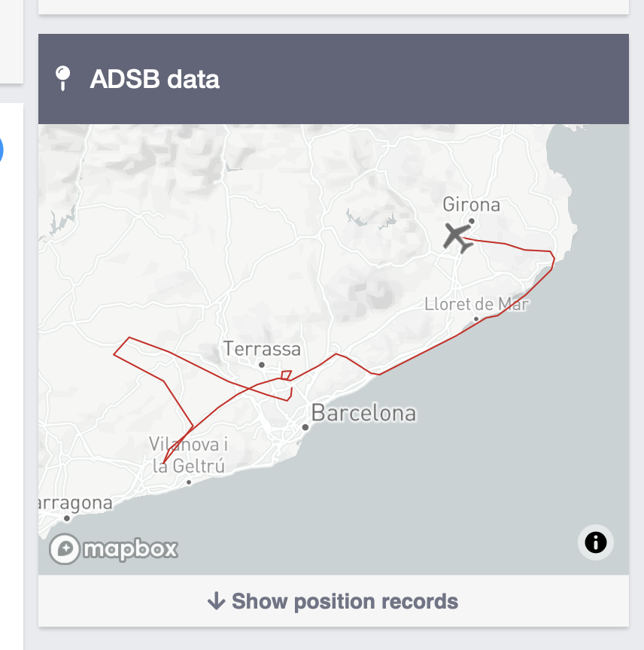The image size is (644, 650).
Task: Click the down arrow before Show position records
Action: point(216,601)
